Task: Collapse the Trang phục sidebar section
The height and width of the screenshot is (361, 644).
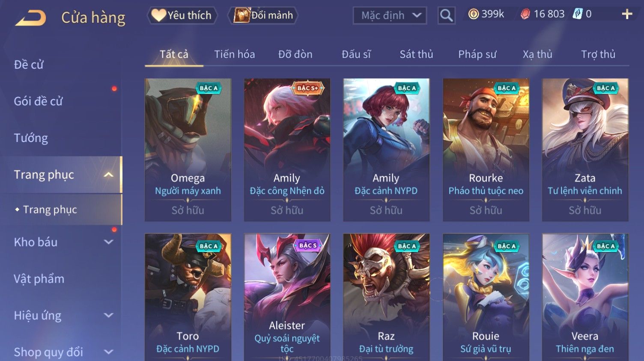Action: [x=109, y=175]
